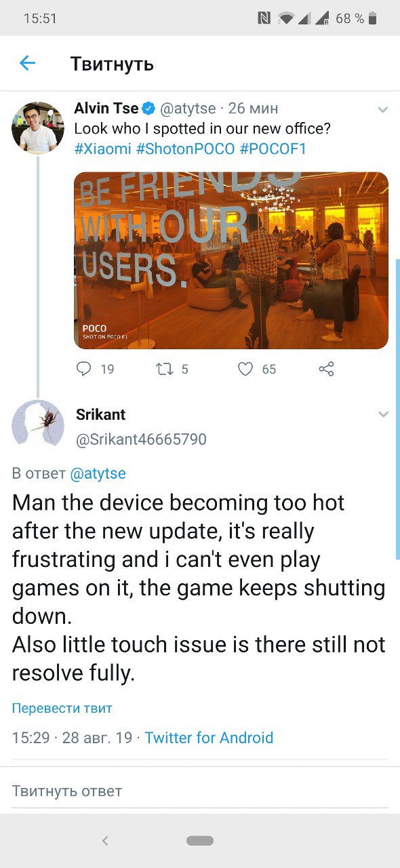The height and width of the screenshot is (868, 400).
Task: Open the #Xiaomi hashtag
Action: (x=102, y=149)
